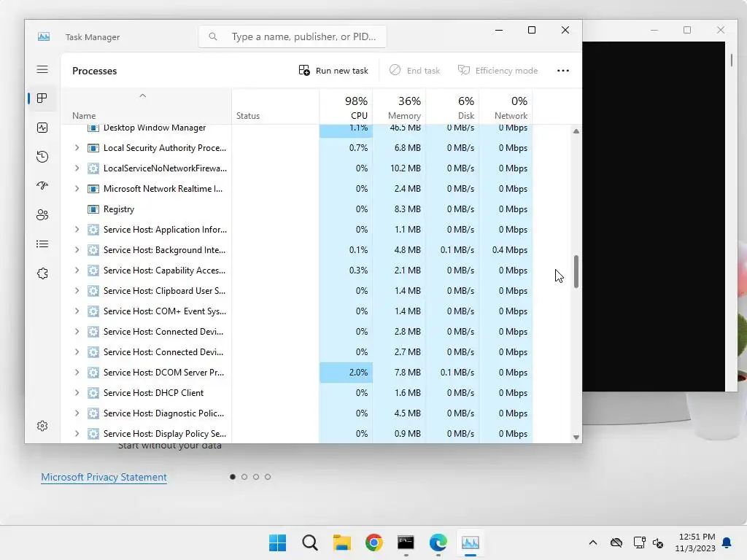Click the Task Manager app icon in title bar
Screen dimensions: 747x560
(44, 36)
